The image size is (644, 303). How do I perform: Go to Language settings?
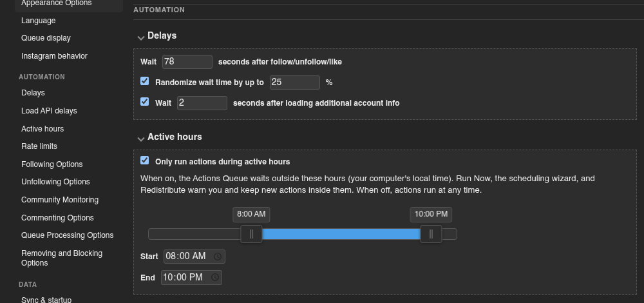(39, 21)
